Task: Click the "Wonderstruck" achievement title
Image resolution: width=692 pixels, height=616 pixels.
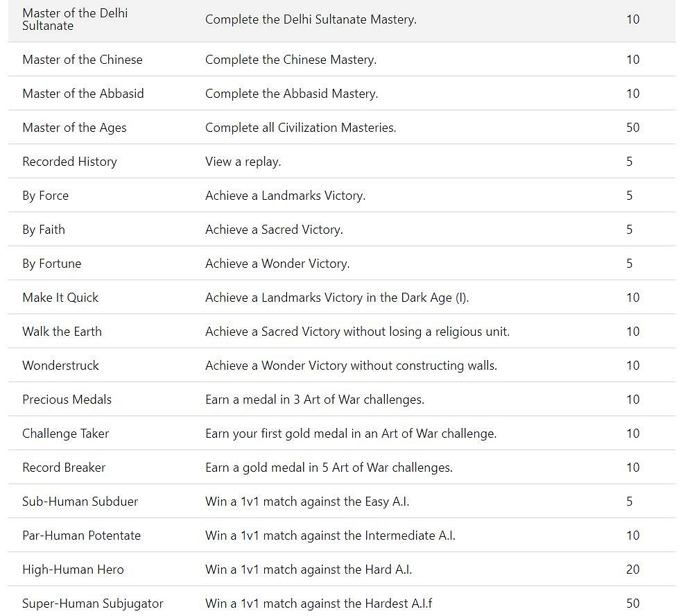Action: pos(60,366)
